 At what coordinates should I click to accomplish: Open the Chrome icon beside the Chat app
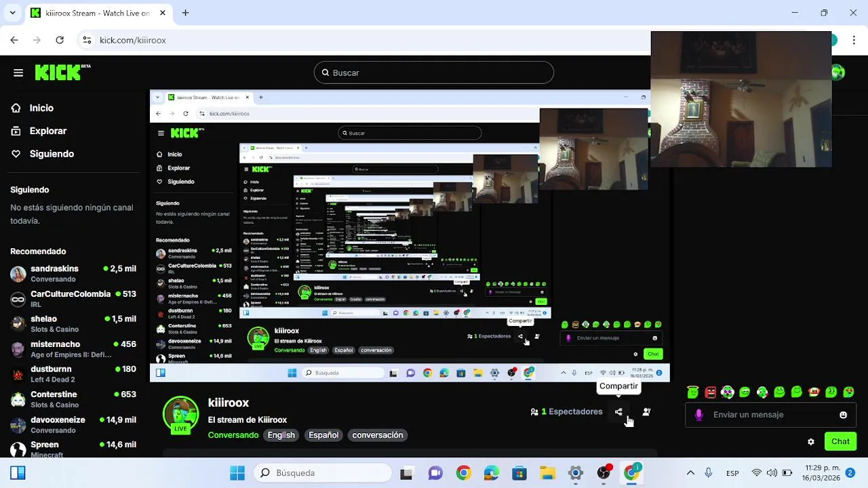pyautogui.click(x=463, y=473)
